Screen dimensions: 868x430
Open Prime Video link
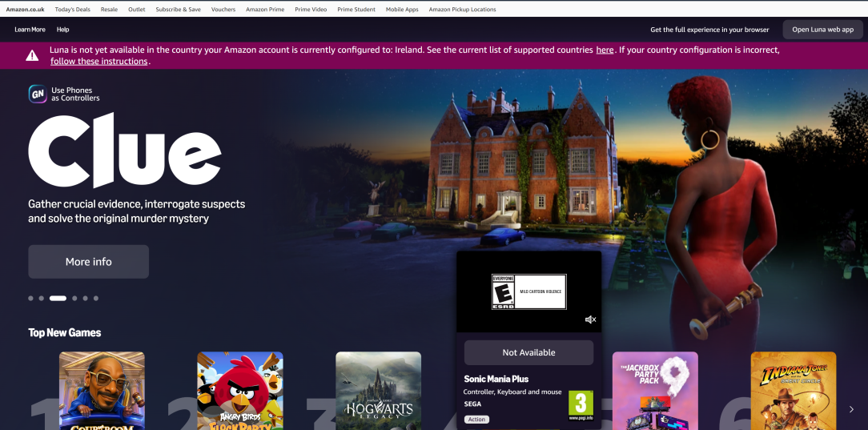tap(311, 10)
